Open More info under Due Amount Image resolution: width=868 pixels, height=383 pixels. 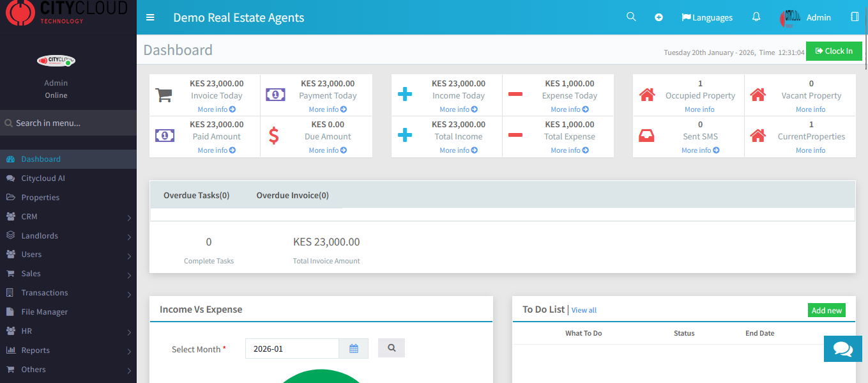pyautogui.click(x=328, y=150)
